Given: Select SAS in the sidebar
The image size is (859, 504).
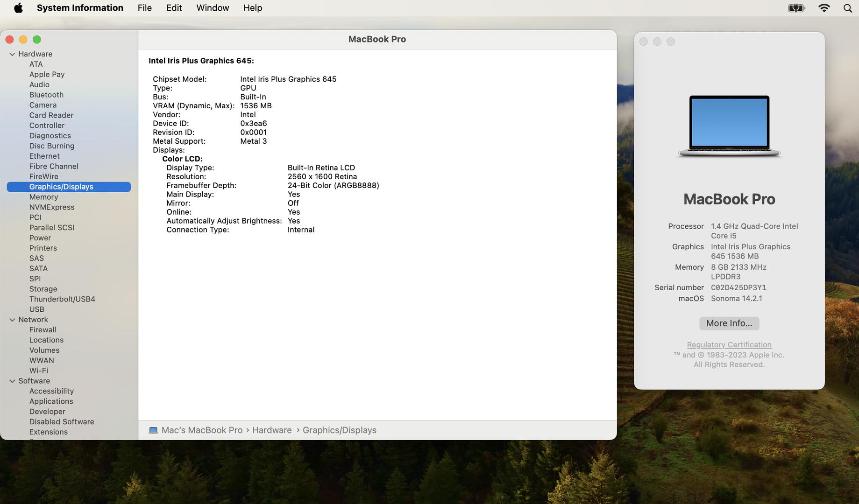Looking at the screenshot, I should [36, 259].
